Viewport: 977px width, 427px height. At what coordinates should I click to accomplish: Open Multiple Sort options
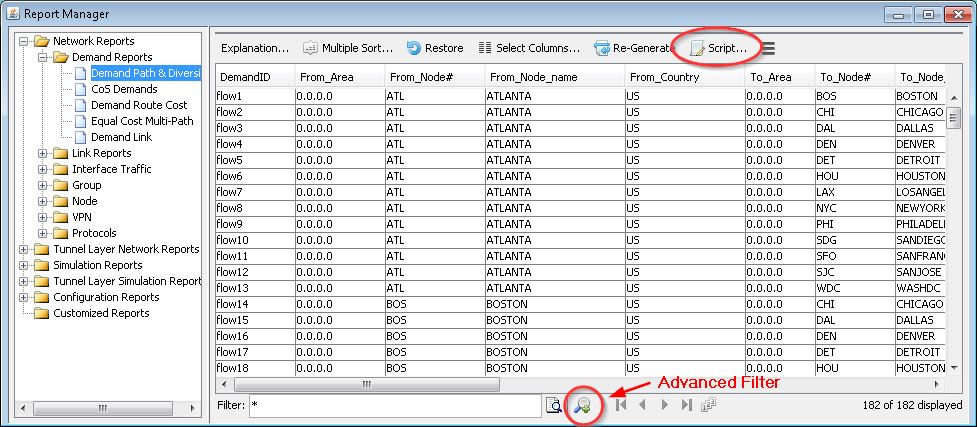click(348, 48)
